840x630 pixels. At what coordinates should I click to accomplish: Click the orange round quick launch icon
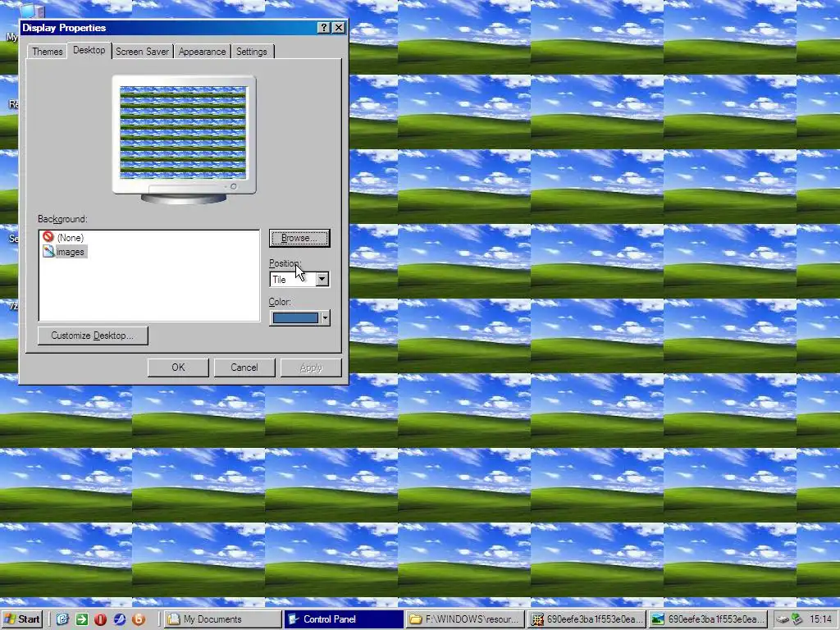[139, 619]
